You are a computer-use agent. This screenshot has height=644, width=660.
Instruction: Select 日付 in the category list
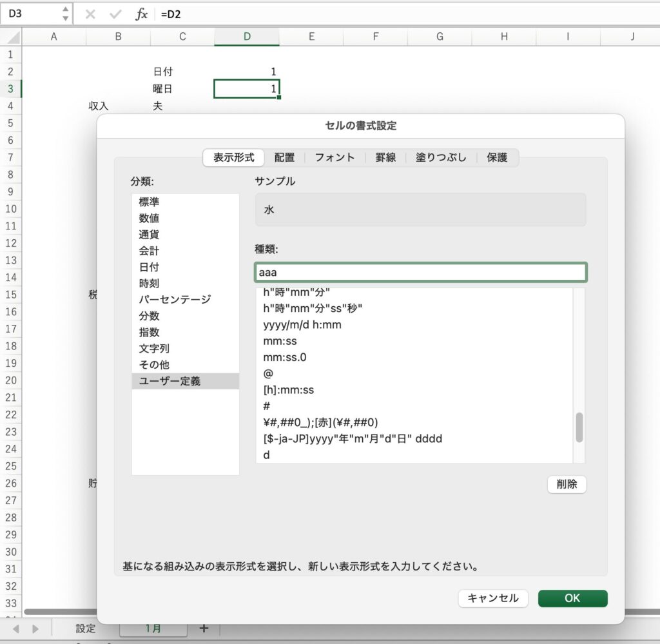tap(149, 267)
